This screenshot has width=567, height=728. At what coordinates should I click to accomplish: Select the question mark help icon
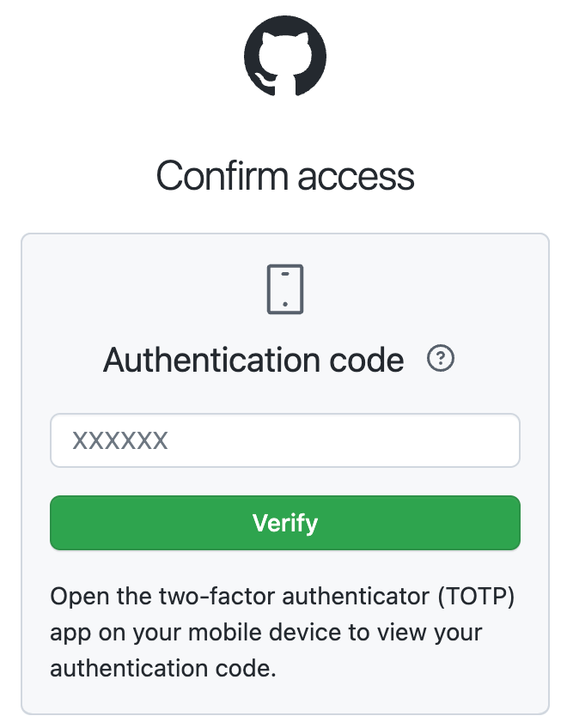pyautogui.click(x=441, y=358)
